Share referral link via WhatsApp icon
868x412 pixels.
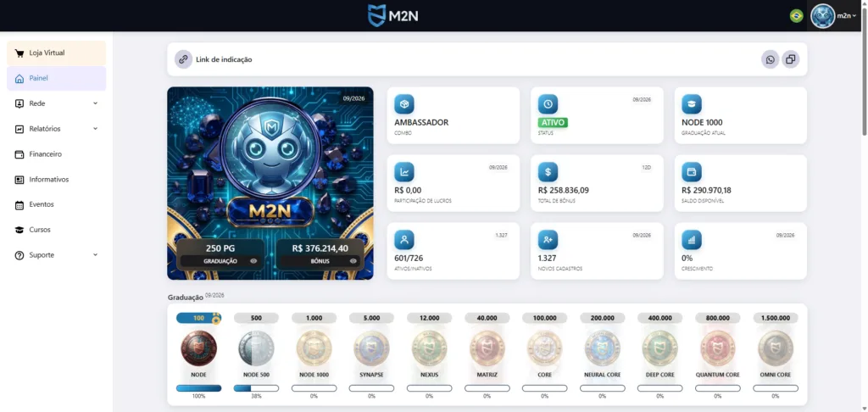tap(770, 59)
